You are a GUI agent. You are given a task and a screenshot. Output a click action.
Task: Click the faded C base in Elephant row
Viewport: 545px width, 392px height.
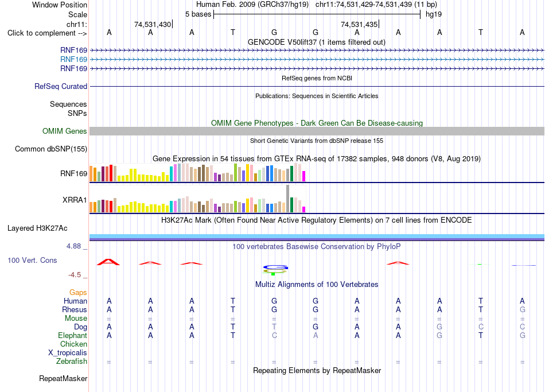pyautogui.click(x=274, y=336)
